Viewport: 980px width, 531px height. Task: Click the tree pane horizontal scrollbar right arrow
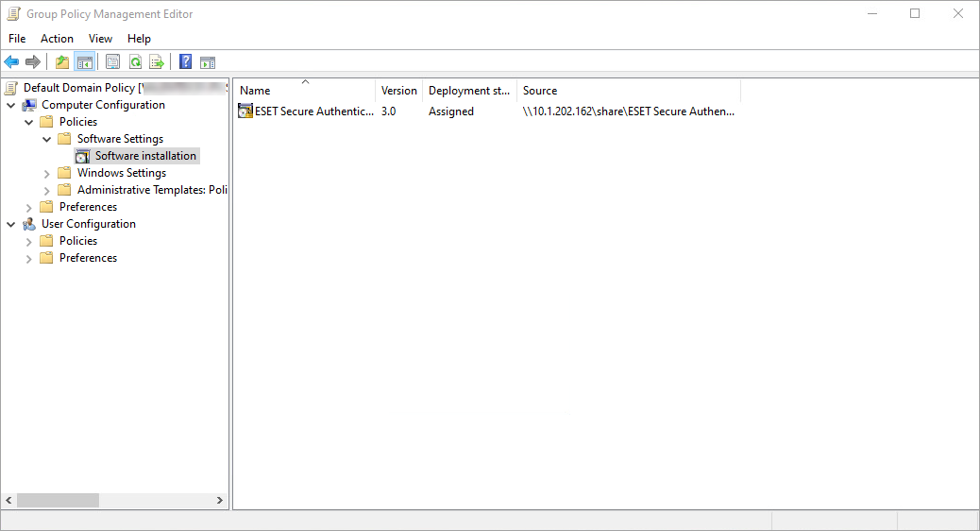(220, 501)
